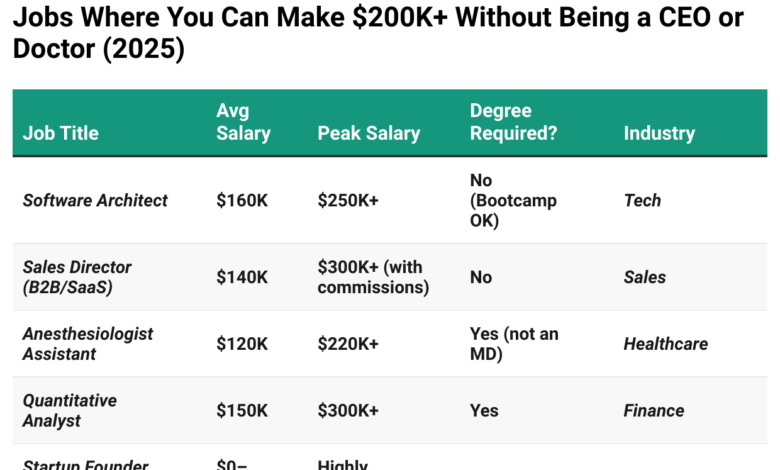Select the Quantitative Analyst job title cell

click(70, 410)
